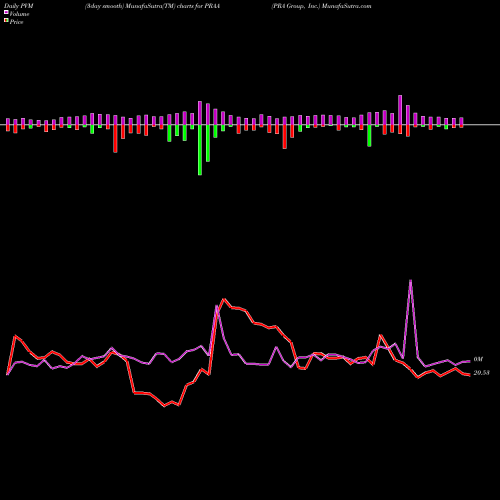Click the magenta volume line's highest spike
This screenshot has height=500, width=500.
410,281
